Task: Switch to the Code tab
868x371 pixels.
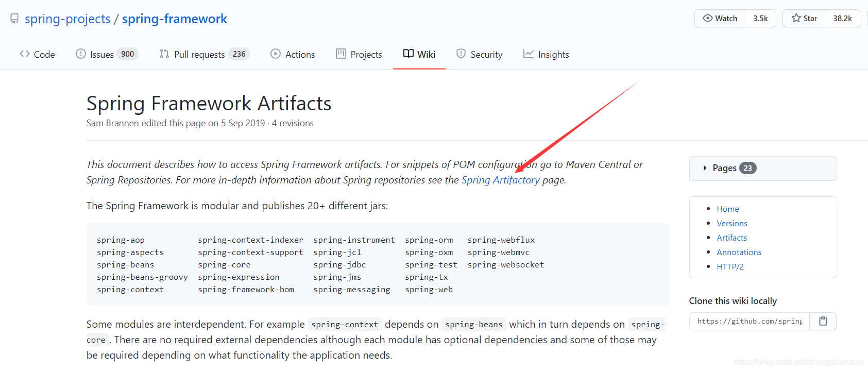Action: click(37, 54)
